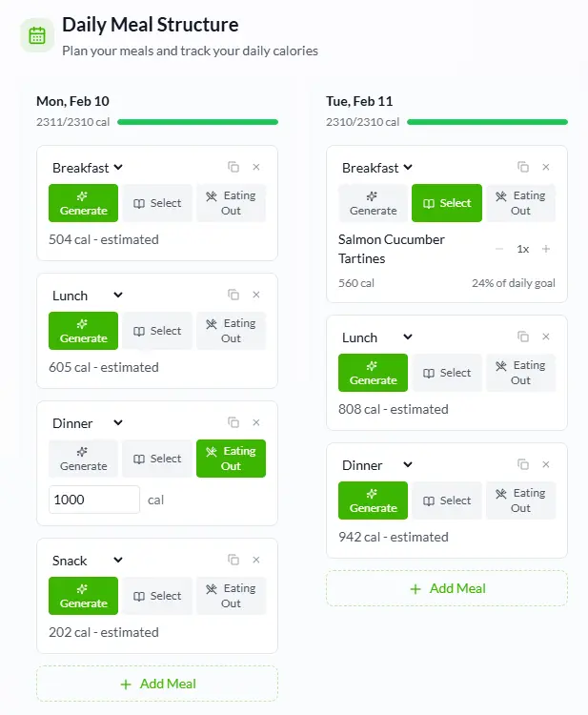Open Tuesday's Dinner meal type dropdown
588x715 pixels.
(377, 465)
